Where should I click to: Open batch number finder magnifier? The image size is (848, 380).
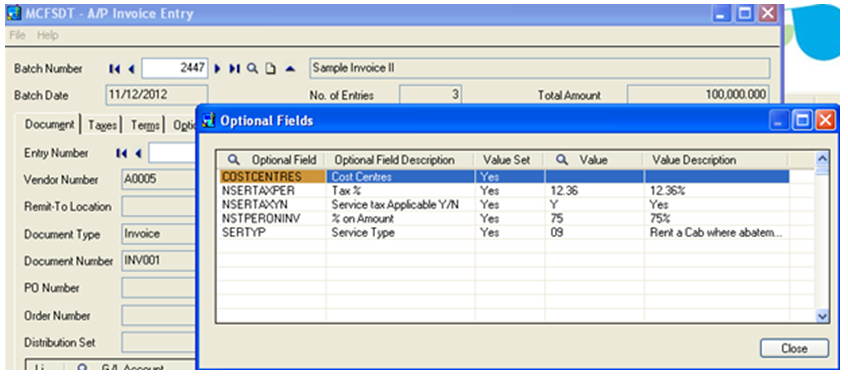click(x=252, y=69)
